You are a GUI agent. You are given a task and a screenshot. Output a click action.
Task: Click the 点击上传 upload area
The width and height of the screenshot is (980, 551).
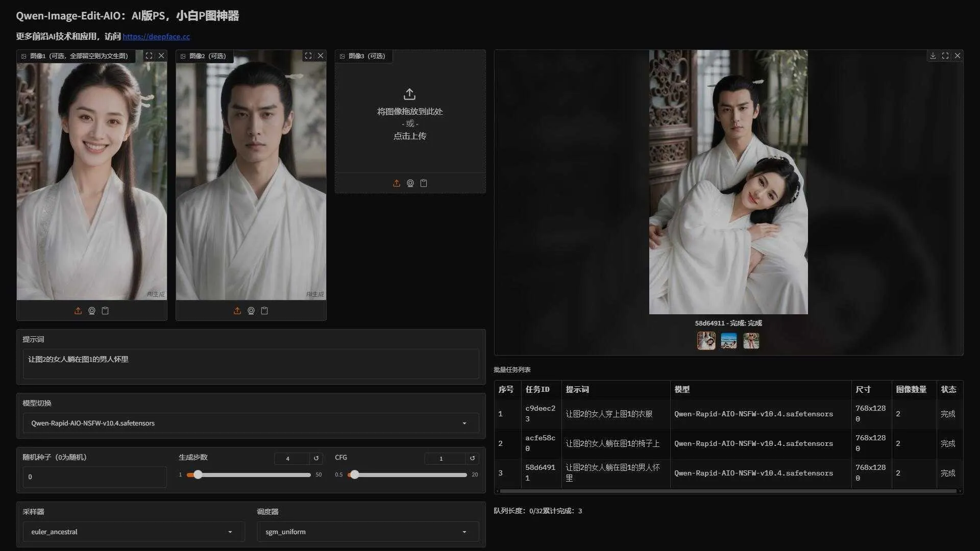coord(409,136)
